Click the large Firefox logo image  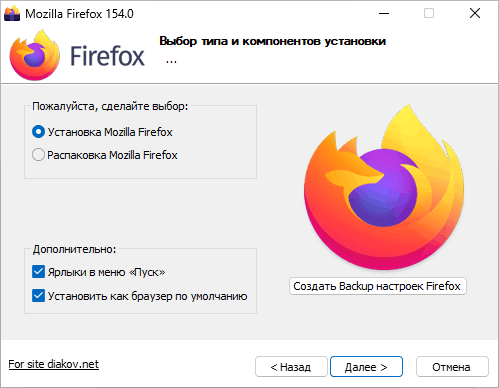(x=384, y=187)
